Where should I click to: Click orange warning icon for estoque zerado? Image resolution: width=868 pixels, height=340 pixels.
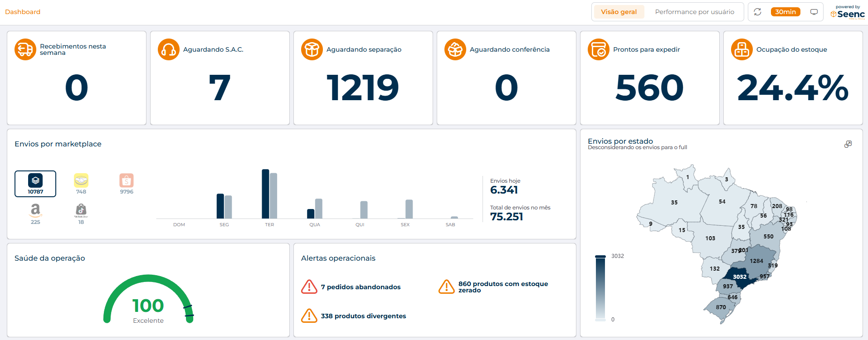(x=447, y=287)
